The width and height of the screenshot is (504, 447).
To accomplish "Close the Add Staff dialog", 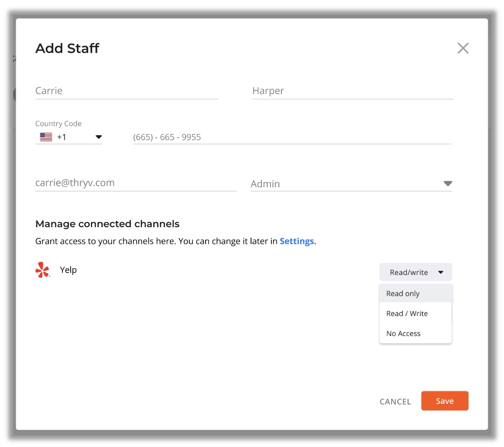I will coord(462,48).
